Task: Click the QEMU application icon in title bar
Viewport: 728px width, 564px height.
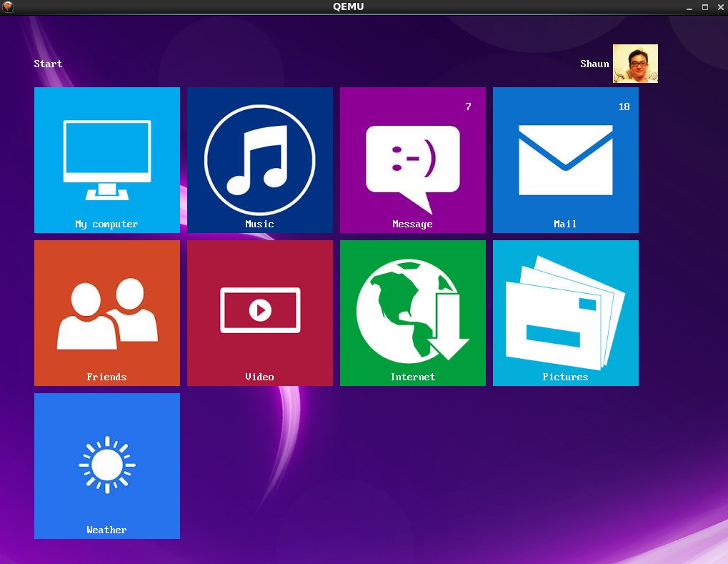Action: [x=8, y=7]
